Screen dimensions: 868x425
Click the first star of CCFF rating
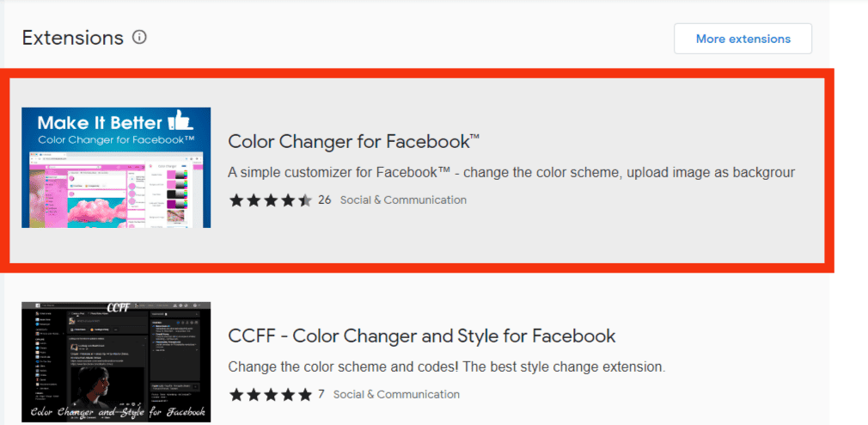click(x=236, y=395)
